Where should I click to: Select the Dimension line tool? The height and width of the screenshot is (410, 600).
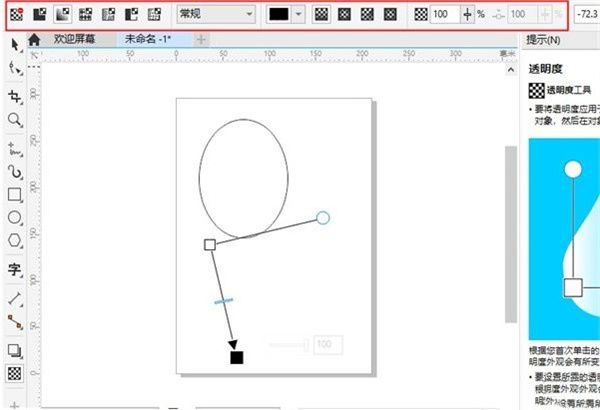coord(15,299)
